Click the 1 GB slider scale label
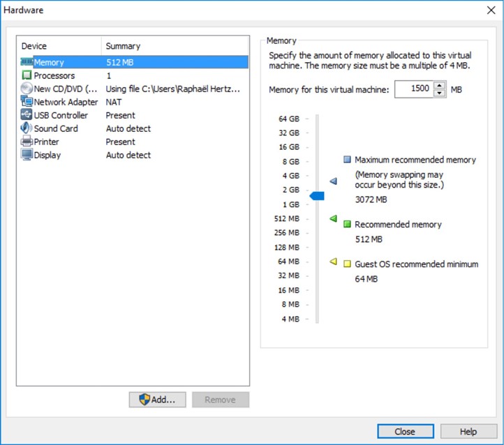This screenshot has height=445, width=504. point(291,204)
